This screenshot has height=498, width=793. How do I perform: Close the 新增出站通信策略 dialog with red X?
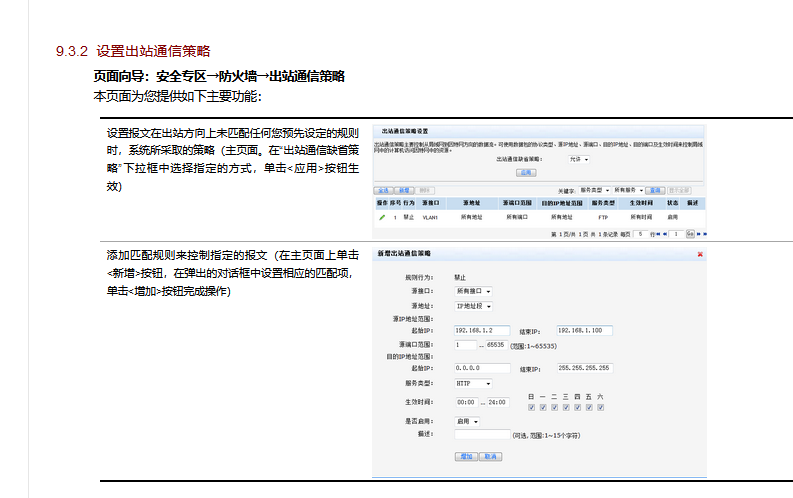coord(700,254)
